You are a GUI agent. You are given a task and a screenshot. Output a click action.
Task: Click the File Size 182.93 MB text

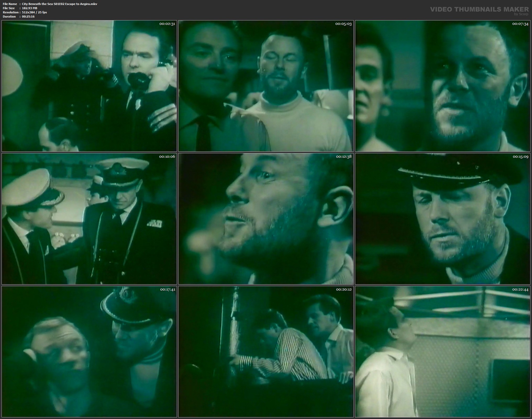tap(29, 8)
